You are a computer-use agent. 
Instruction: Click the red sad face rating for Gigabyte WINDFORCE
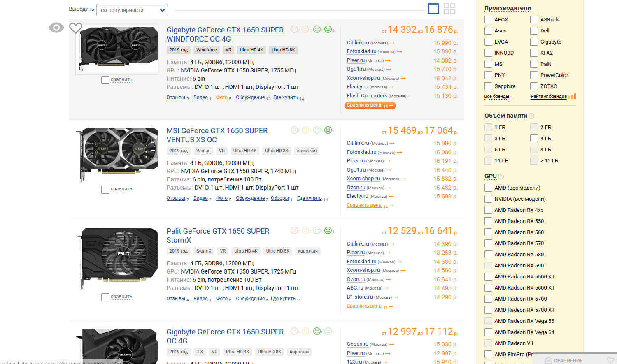294,29
